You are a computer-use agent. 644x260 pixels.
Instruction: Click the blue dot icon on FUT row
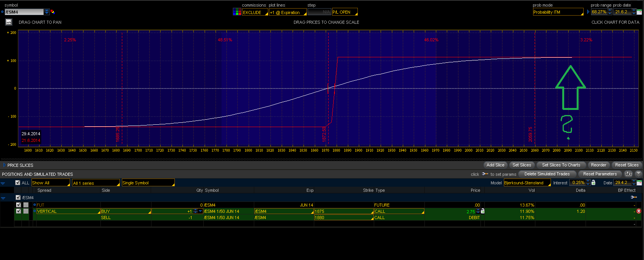click(x=35, y=205)
